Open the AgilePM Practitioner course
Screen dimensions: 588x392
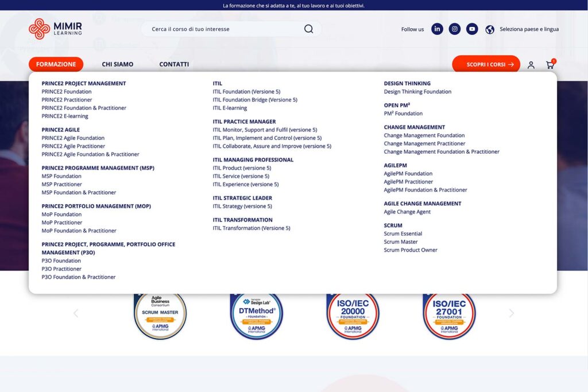pyautogui.click(x=408, y=182)
